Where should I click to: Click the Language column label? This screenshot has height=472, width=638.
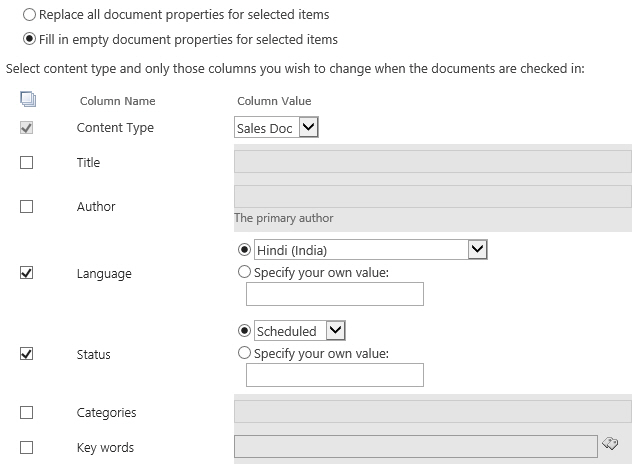tap(104, 274)
